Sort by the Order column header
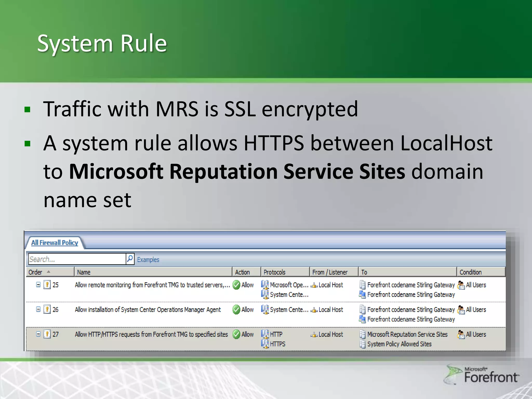This screenshot has width=532, height=399. 50,272
